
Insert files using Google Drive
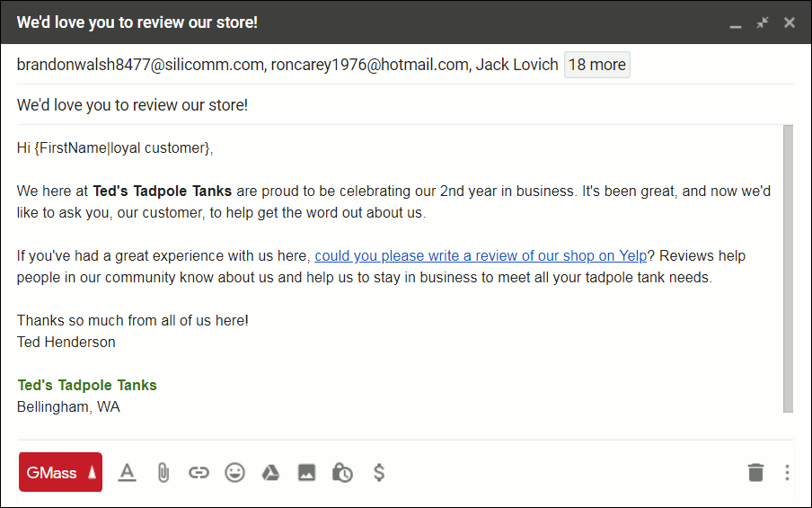point(270,472)
